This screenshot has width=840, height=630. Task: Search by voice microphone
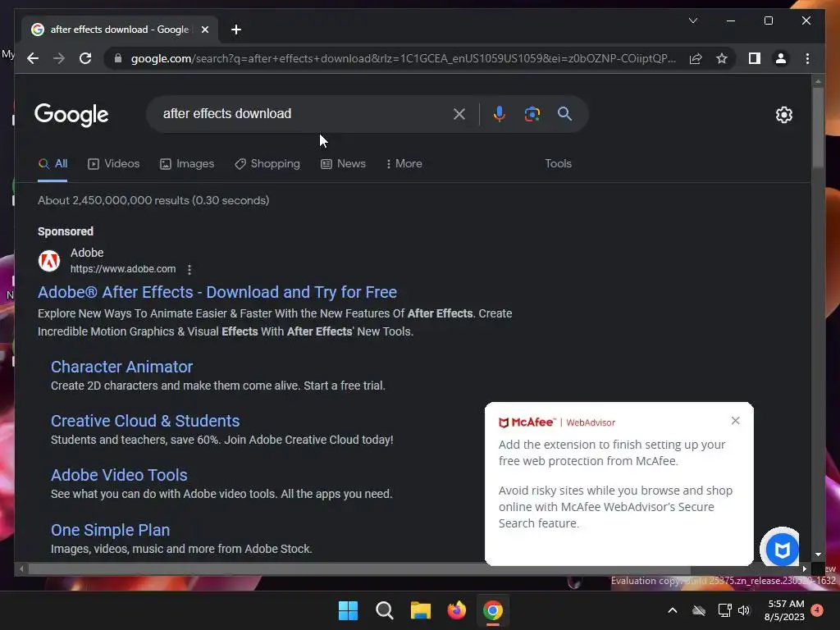click(x=500, y=114)
